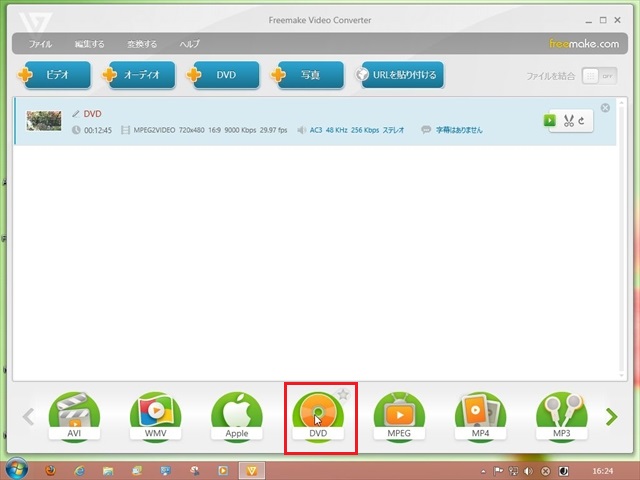Mark DVD format as favorite star
The height and width of the screenshot is (480, 640).
tap(343, 395)
